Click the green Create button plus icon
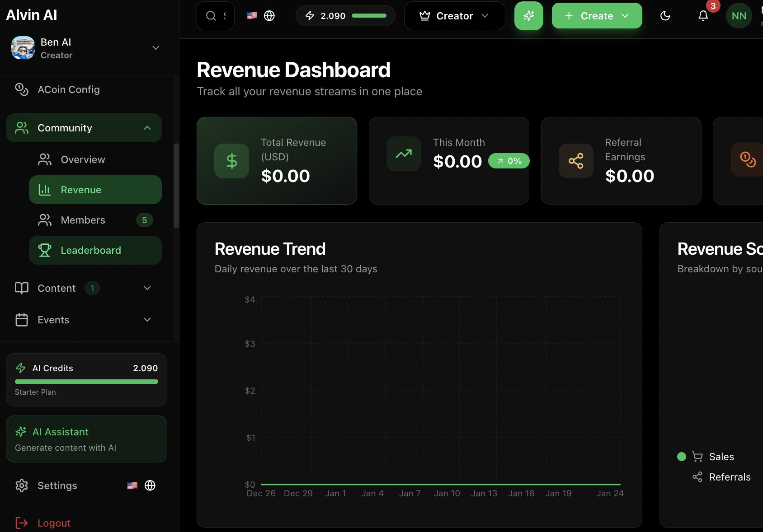The height and width of the screenshot is (532, 763). (569, 16)
